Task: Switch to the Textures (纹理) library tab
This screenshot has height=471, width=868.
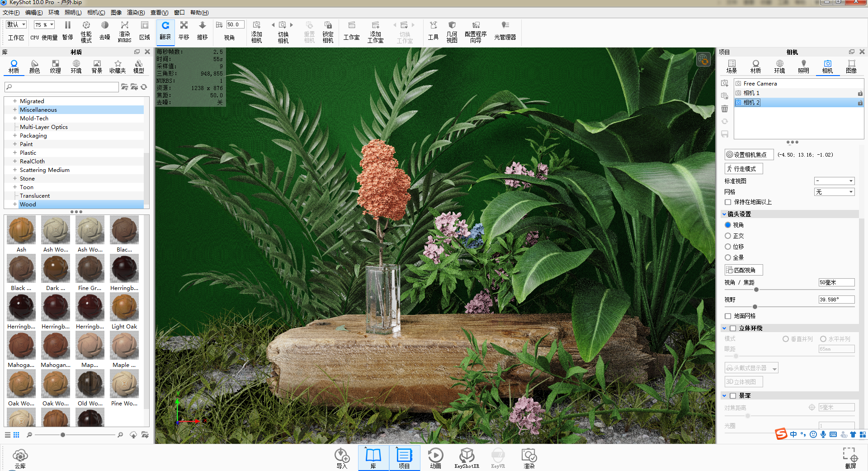Action: (x=55, y=67)
